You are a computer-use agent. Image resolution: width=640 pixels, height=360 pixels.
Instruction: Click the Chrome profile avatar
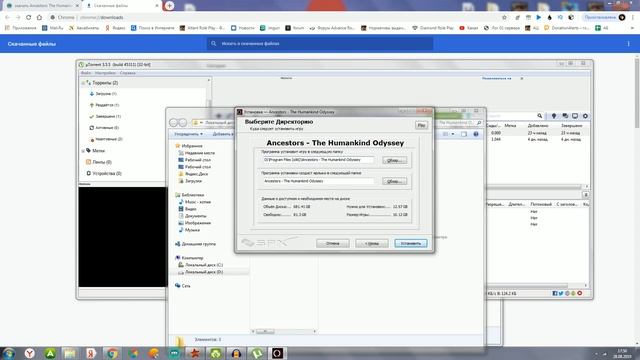(622, 17)
